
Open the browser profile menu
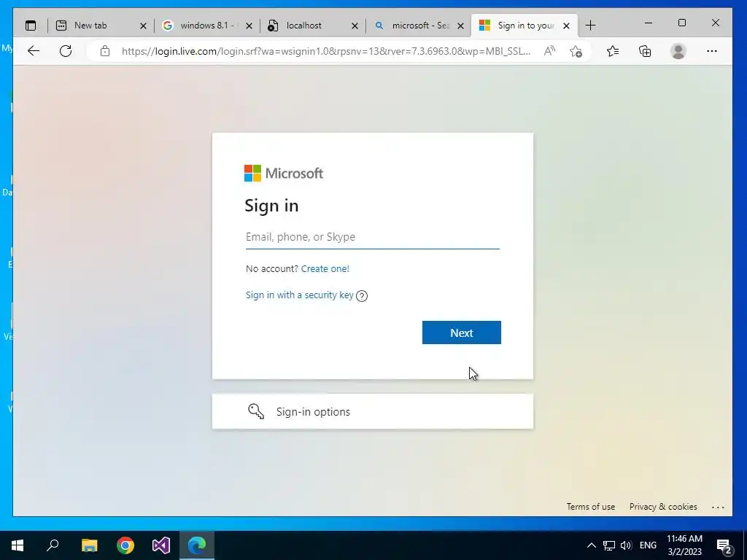click(678, 51)
